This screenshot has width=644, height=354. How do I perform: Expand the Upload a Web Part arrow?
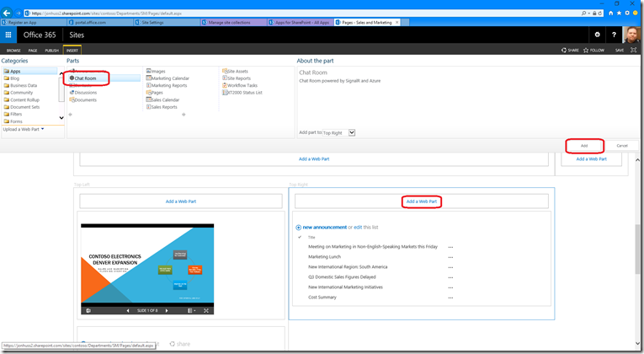(x=42, y=129)
